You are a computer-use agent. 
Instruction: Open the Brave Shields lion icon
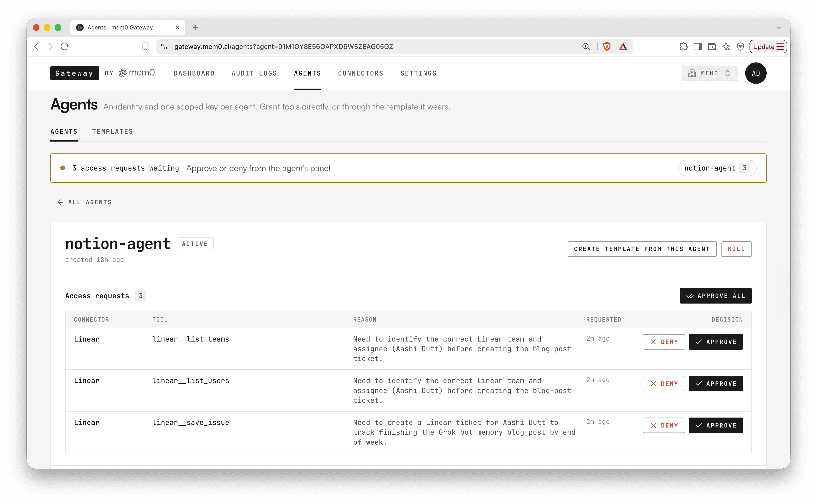pyautogui.click(x=607, y=47)
